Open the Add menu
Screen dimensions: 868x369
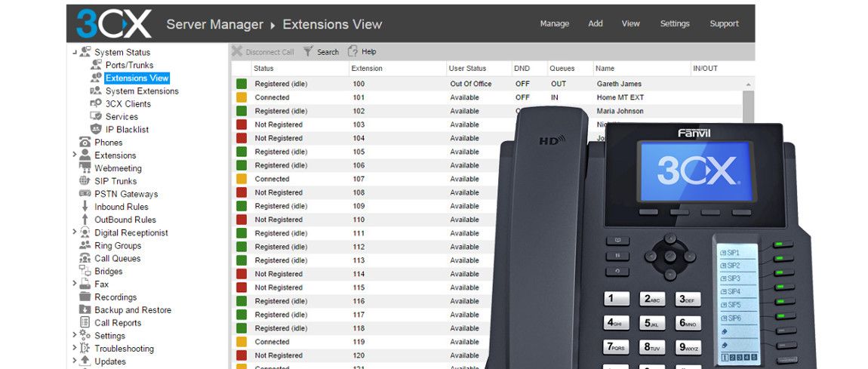click(x=595, y=24)
